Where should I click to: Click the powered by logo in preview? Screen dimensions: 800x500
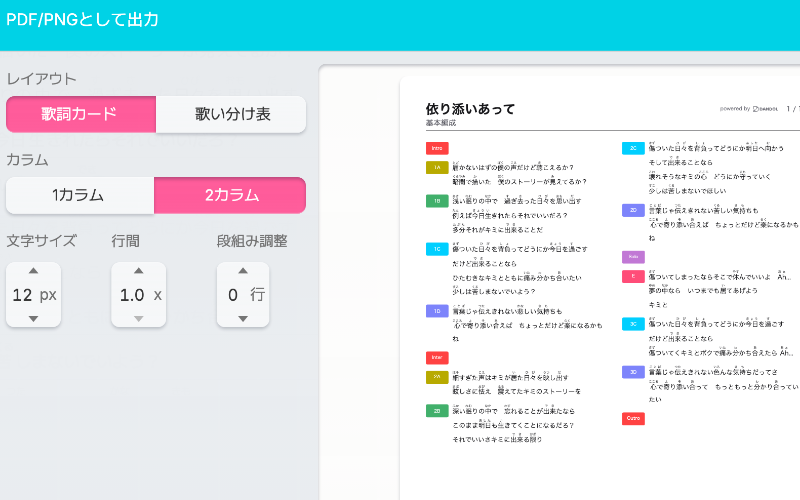click(749, 109)
